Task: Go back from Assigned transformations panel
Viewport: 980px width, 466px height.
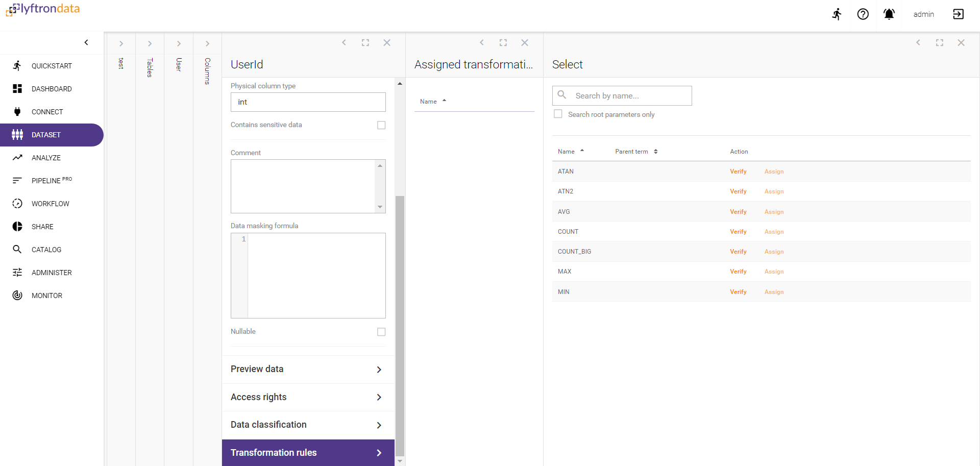Action: click(x=482, y=42)
